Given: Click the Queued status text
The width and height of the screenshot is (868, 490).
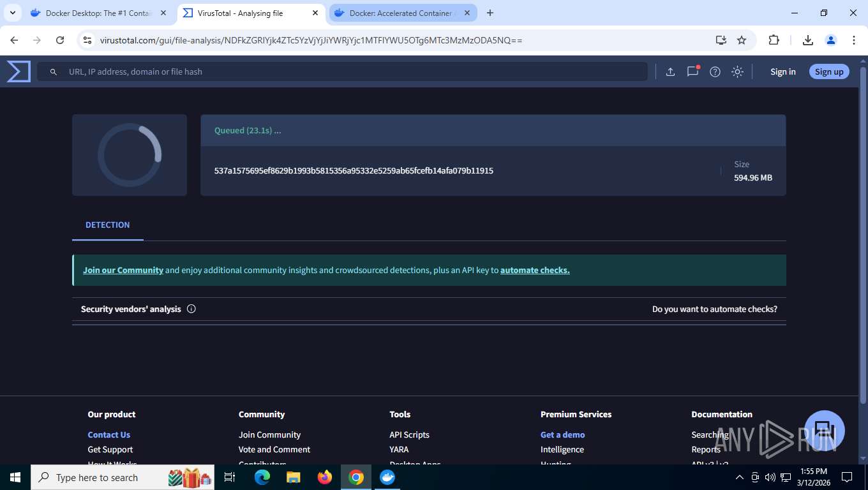Looking at the screenshot, I should tap(248, 130).
